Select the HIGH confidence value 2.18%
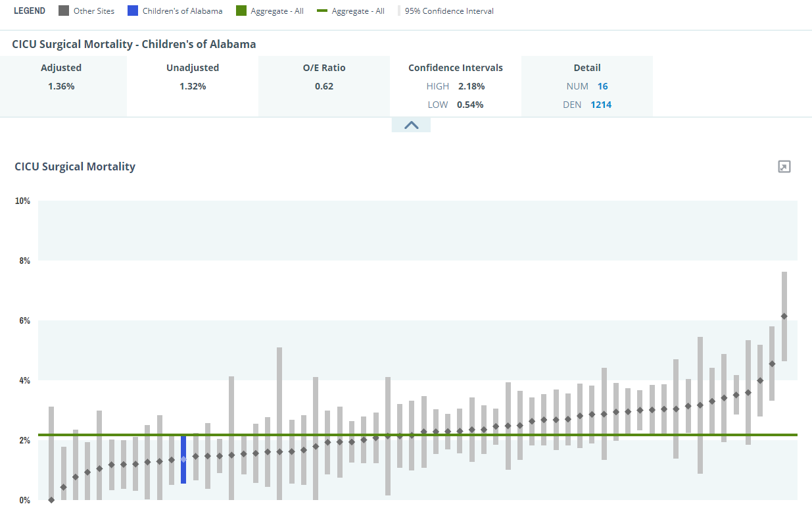The image size is (812, 529). (x=471, y=86)
